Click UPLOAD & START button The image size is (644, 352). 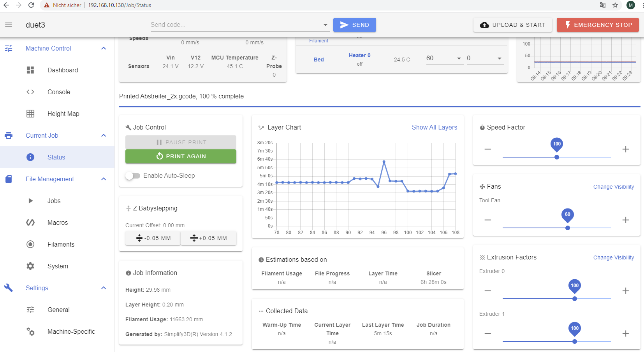pos(512,25)
